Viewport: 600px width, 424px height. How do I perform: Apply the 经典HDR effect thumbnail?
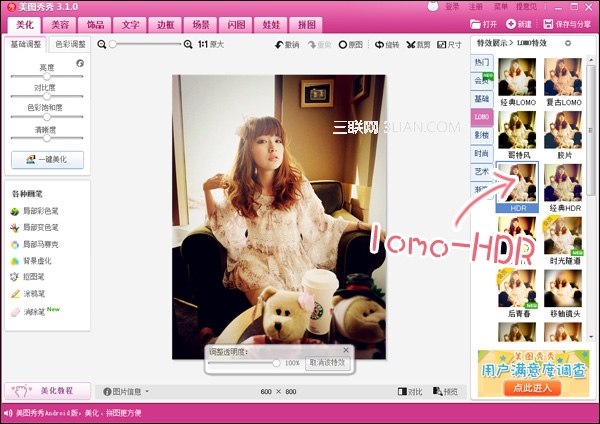[563, 183]
